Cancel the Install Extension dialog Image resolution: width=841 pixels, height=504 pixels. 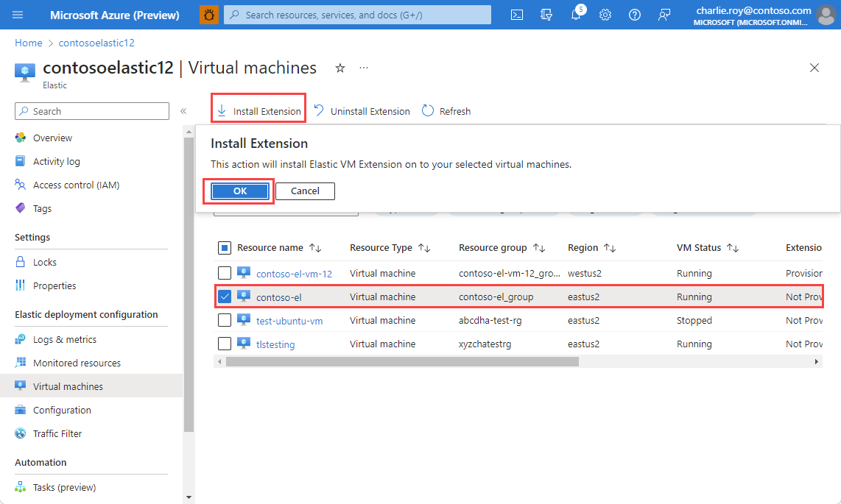(x=305, y=191)
